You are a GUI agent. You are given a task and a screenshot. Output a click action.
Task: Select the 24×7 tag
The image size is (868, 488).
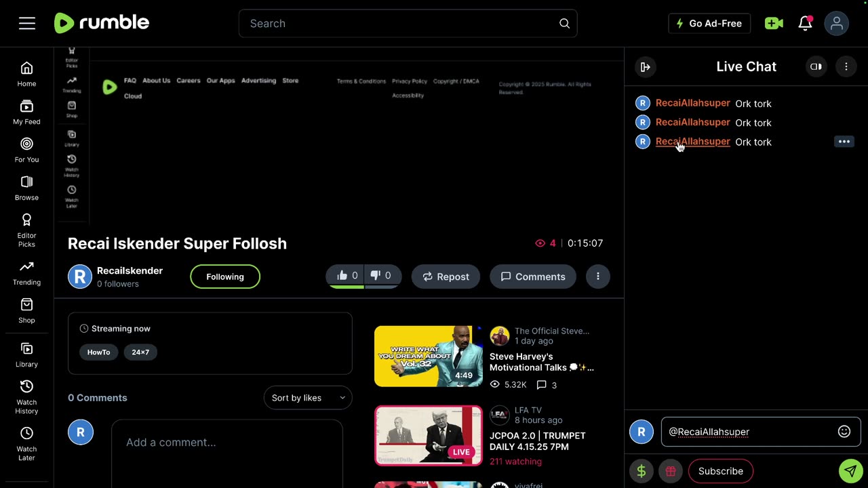pyautogui.click(x=140, y=352)
